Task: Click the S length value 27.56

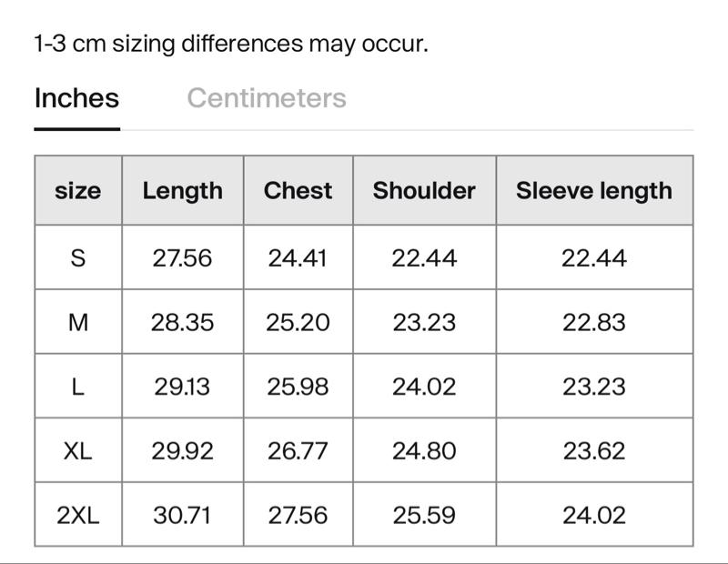Action: [182, 258]
